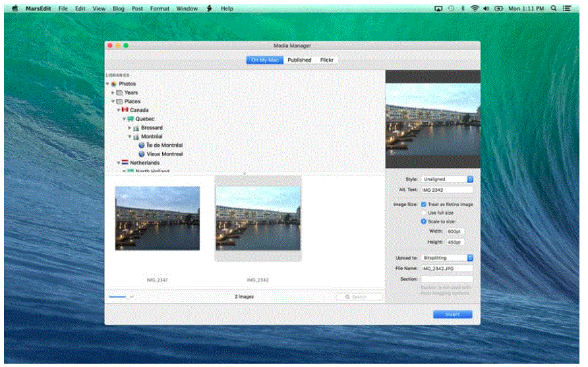
Task: Open the Help menu
Action: 227,9
